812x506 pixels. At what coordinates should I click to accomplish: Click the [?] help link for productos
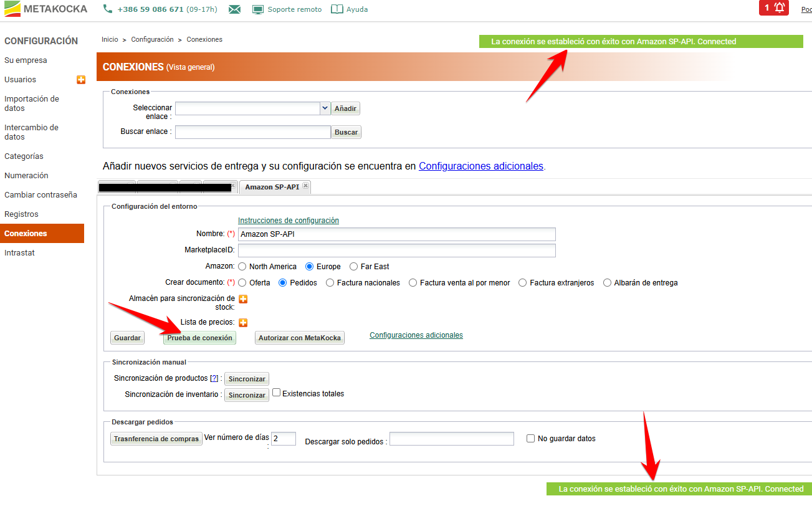pyautogui.click(x=214, y=378)
